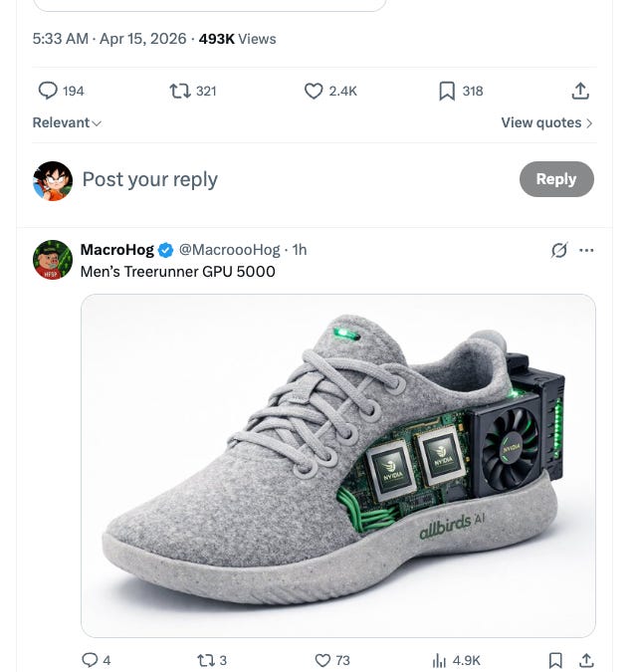Open View quotes link
This screenshot has height=672, width=637.
(546, 123)
